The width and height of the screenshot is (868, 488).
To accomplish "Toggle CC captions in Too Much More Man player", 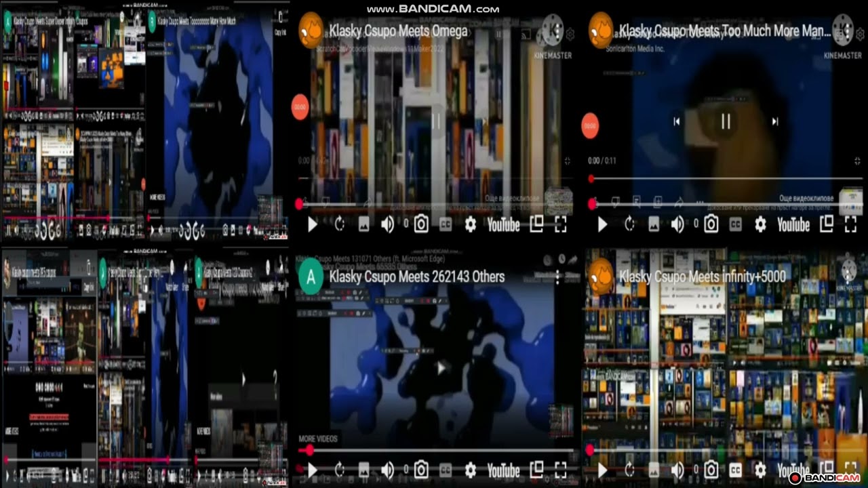I will [736, 225].
